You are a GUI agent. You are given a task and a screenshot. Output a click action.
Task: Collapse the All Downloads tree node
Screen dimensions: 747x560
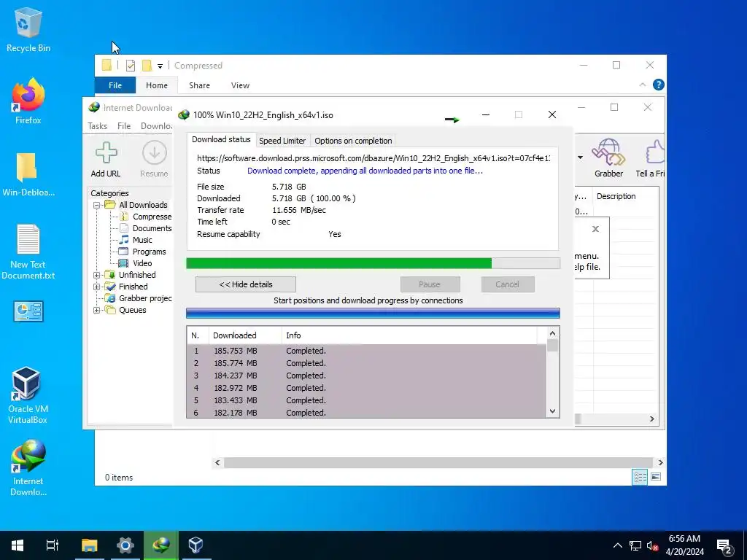coord(97,205)
